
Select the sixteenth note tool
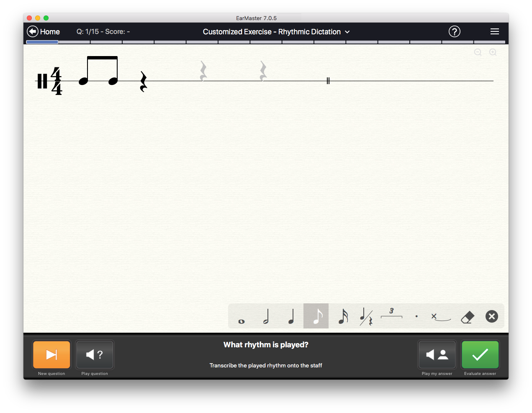(x=343, y=316)
